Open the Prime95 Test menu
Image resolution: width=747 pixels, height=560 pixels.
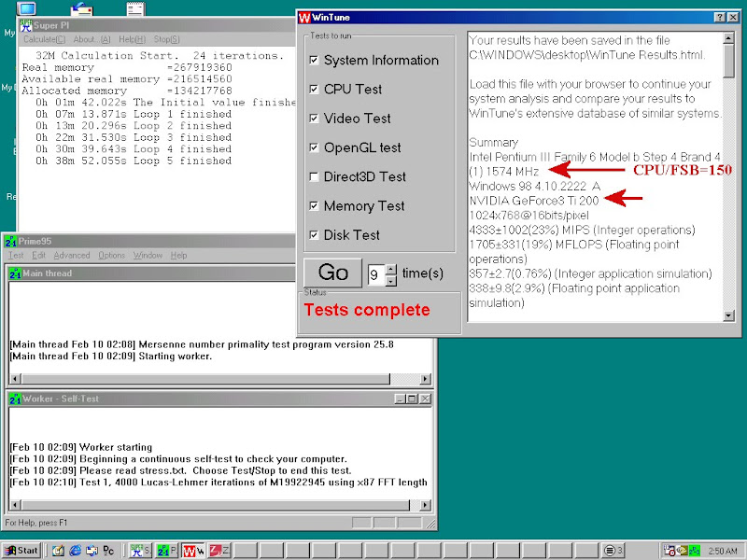16,255
